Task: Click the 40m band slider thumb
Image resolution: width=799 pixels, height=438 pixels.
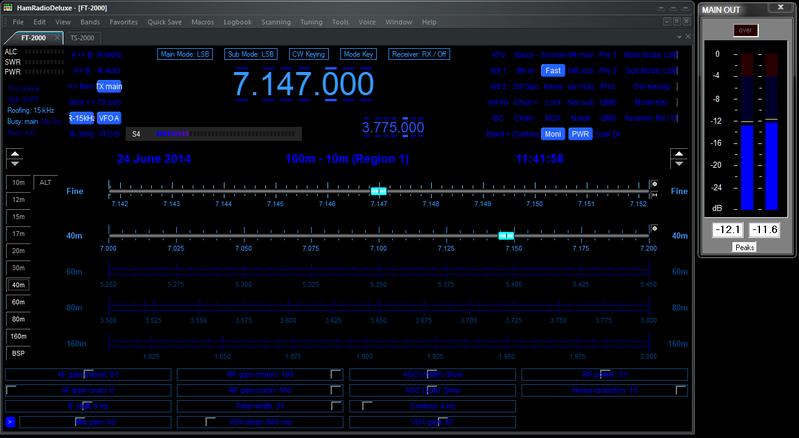Action: click(x=506, y=235)
